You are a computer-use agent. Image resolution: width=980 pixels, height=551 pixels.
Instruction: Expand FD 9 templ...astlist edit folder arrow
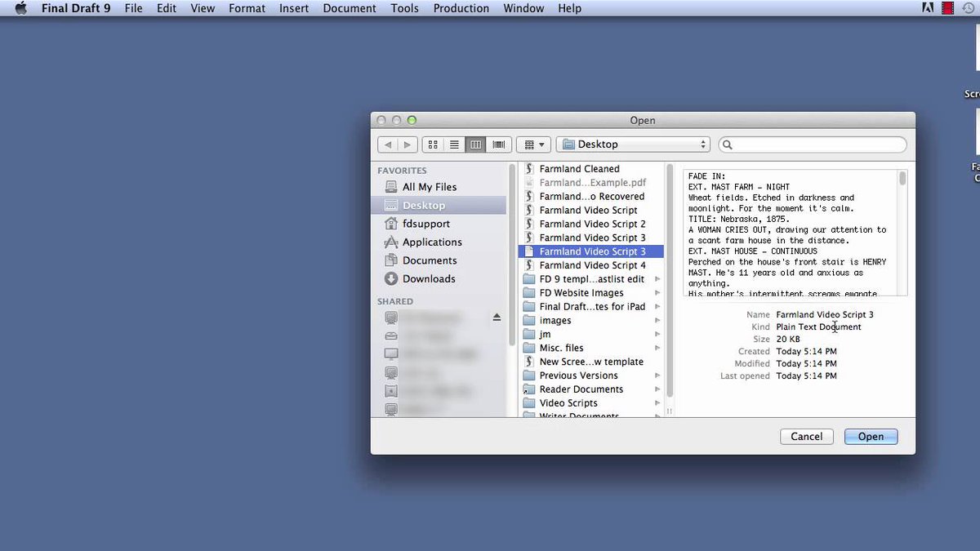tap(658, 279)
